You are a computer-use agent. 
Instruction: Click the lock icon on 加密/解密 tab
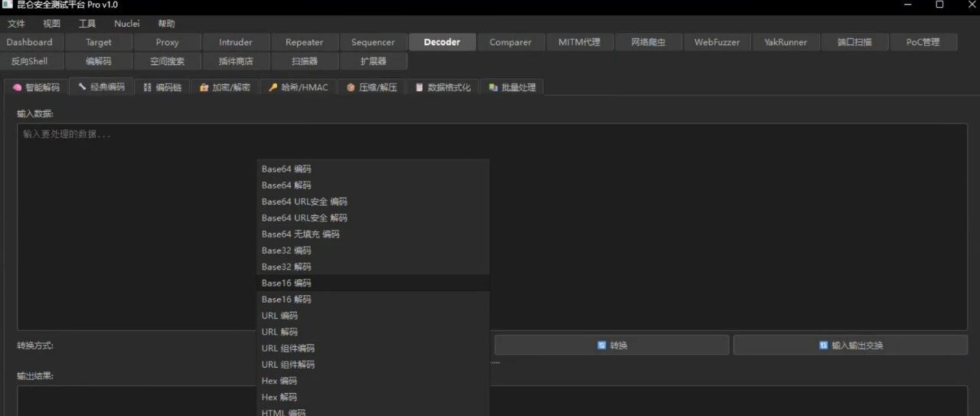(204, 87)
